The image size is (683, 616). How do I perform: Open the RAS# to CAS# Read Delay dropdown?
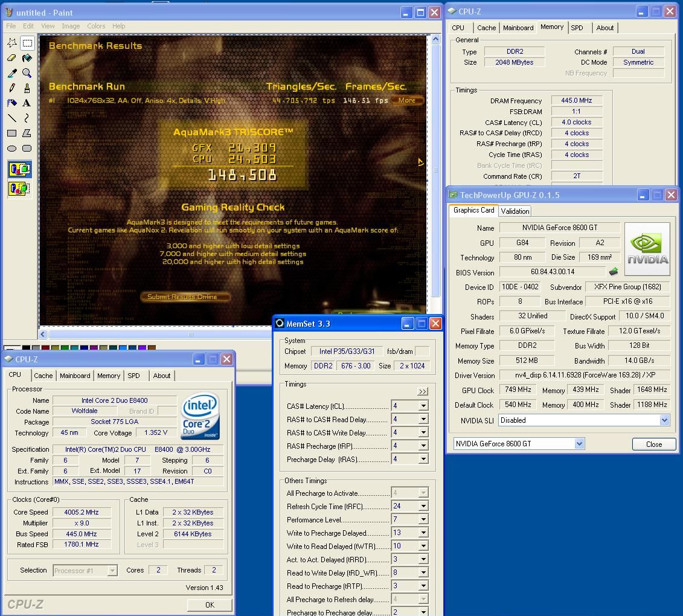tap(423, 419)
